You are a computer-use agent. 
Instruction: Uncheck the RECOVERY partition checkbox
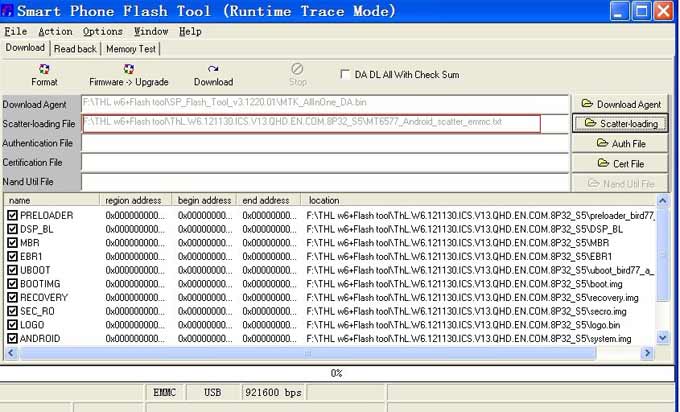click(x=13, y=298)
